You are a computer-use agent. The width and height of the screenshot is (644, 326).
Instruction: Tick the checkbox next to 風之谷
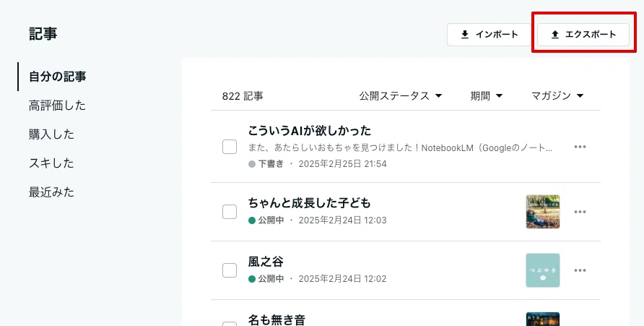pos(230,270)
